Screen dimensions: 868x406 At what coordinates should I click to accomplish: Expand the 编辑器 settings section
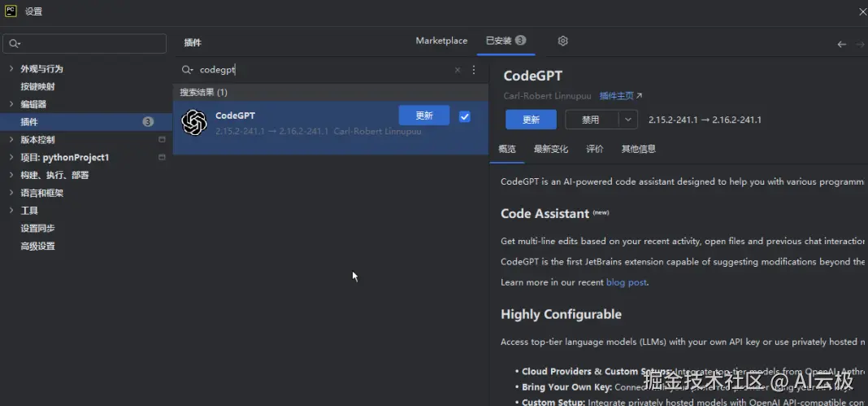11,104
